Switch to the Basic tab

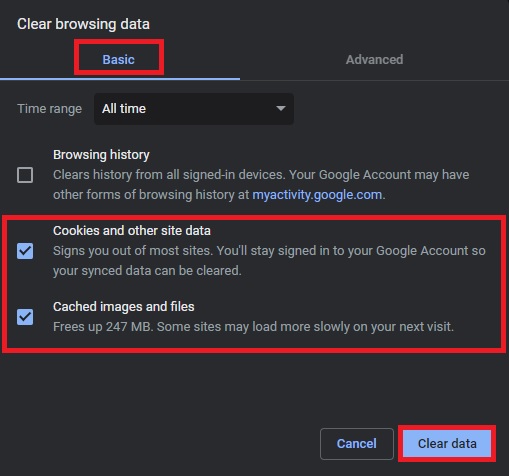click(x=118, y=59)
